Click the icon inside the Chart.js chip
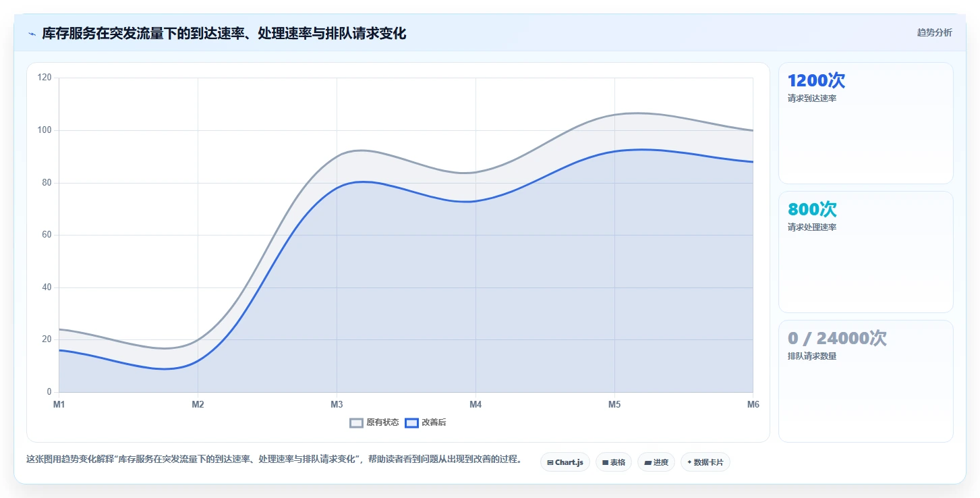The height and width of the screenshot is (498, 980). (x=550, y=463)
